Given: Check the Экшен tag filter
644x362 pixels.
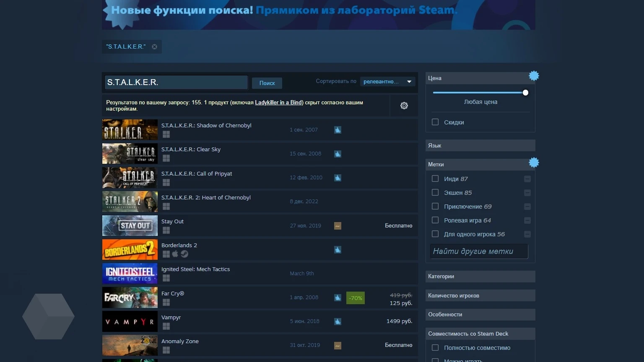Looking at the screenshot, I should click(435, 192).
